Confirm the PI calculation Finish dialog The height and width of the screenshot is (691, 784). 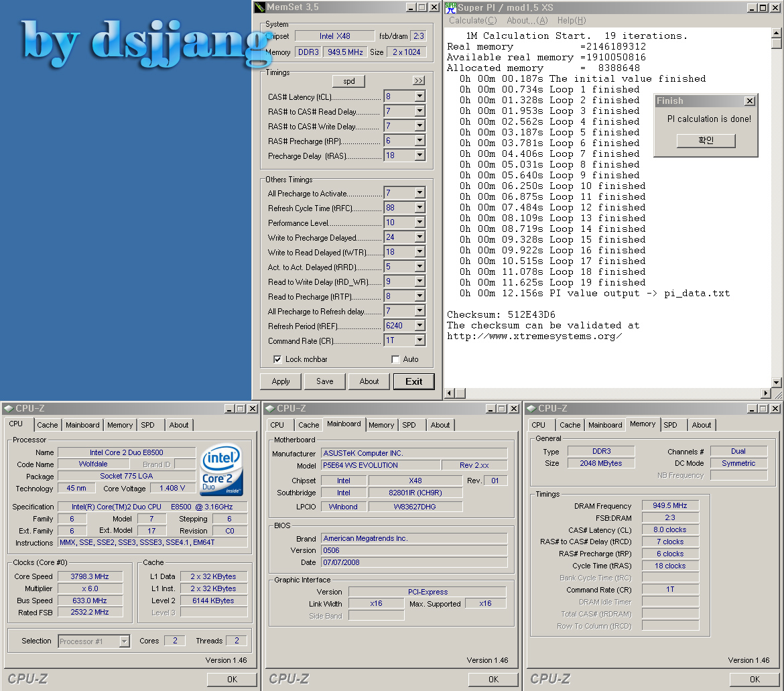[706, 141]
